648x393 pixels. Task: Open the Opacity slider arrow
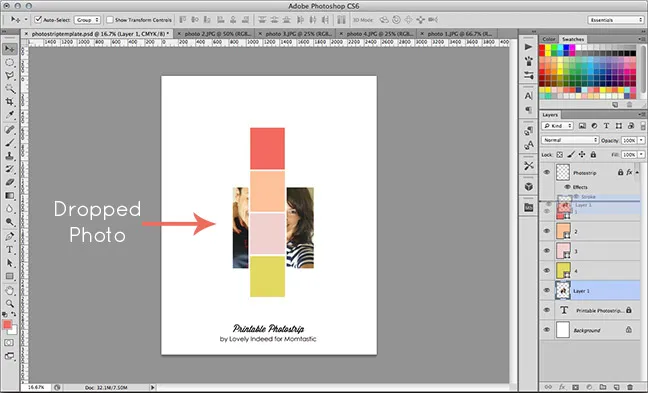click(641, 140)
